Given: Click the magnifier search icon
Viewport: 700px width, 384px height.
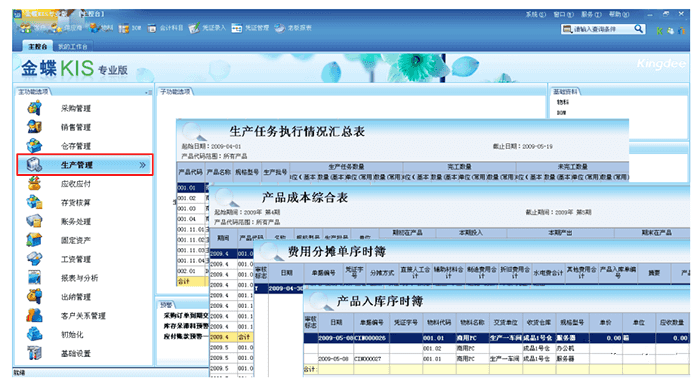Looking at the screenshot, I should point(639,29).
